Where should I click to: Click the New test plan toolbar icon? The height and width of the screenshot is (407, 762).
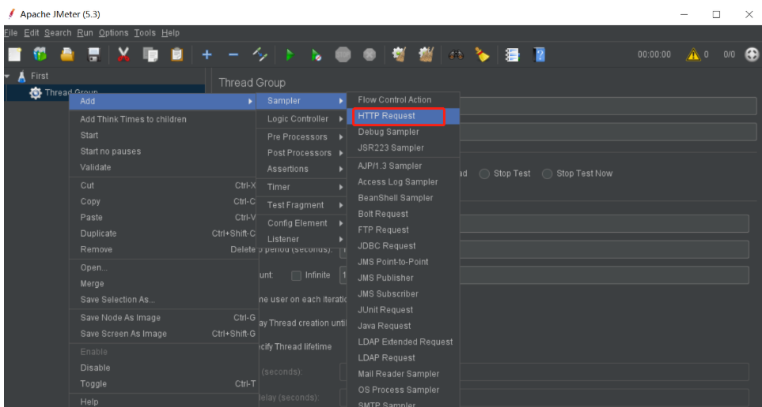point(14,55)
